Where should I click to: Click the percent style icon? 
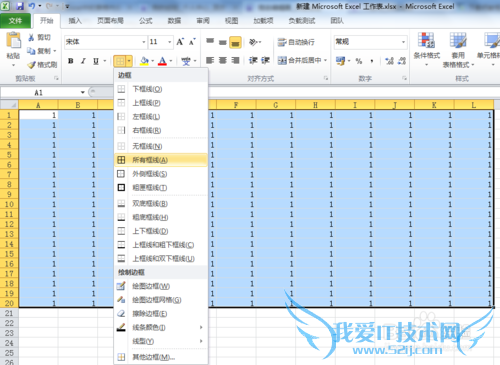(359, 61)
